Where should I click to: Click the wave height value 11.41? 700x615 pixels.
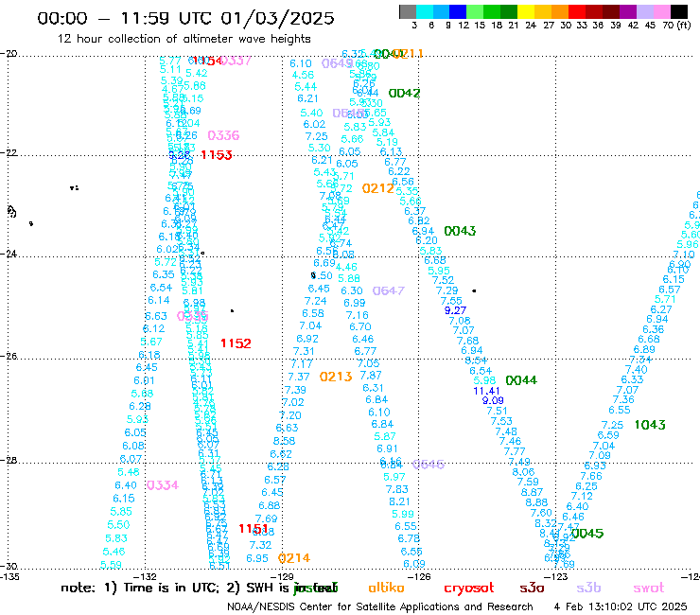point(486,392)
